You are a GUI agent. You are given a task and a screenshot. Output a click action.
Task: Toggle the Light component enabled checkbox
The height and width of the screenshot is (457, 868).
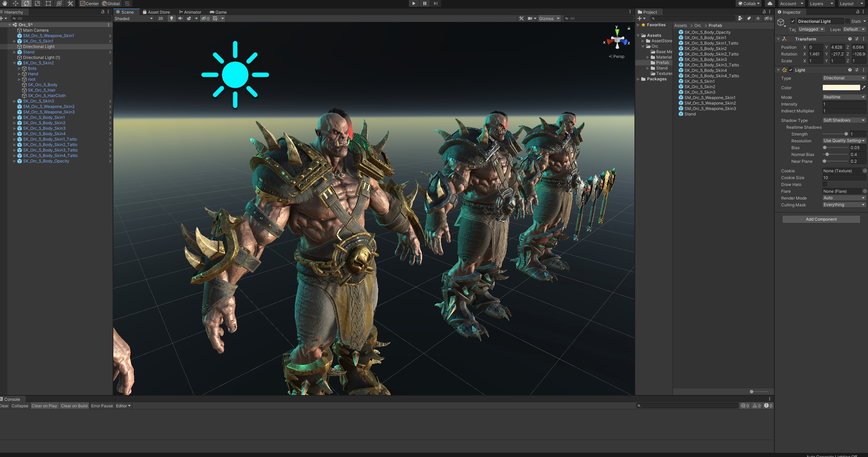pos(791,70)
